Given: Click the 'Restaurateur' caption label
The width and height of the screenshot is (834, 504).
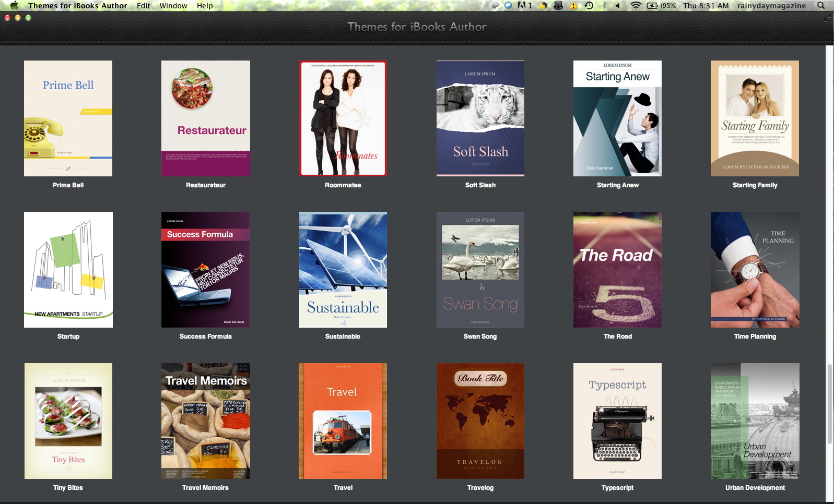Looking at the screenshot, I should 206,185.
